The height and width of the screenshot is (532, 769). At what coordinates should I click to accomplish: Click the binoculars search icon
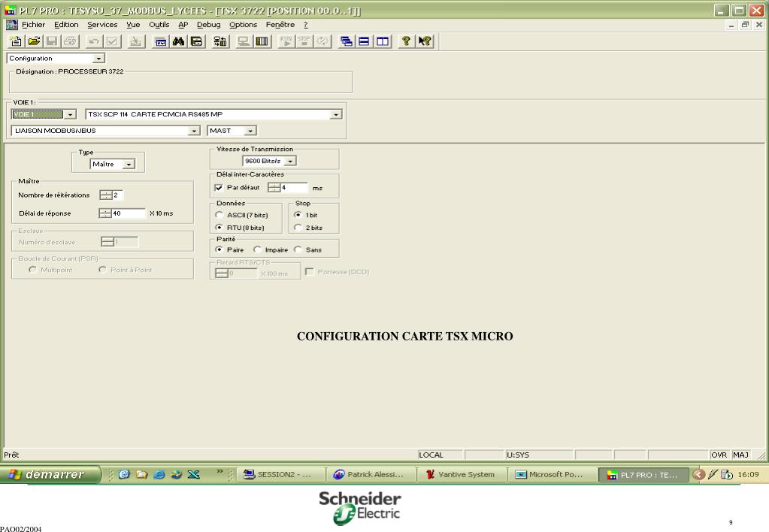pyautogui.click(x=178, y=41)
